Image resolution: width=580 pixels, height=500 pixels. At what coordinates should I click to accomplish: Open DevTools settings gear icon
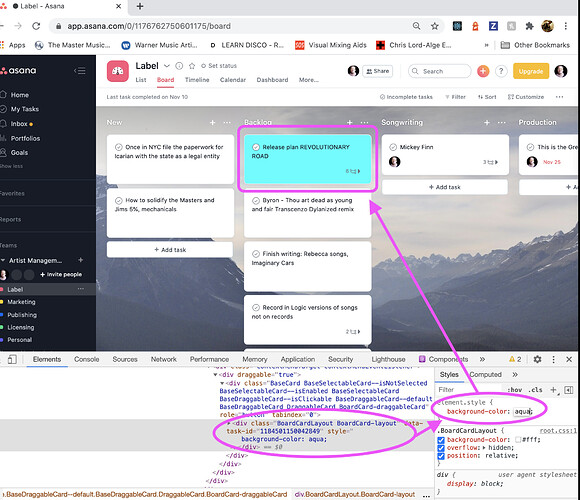coord(537,359)
